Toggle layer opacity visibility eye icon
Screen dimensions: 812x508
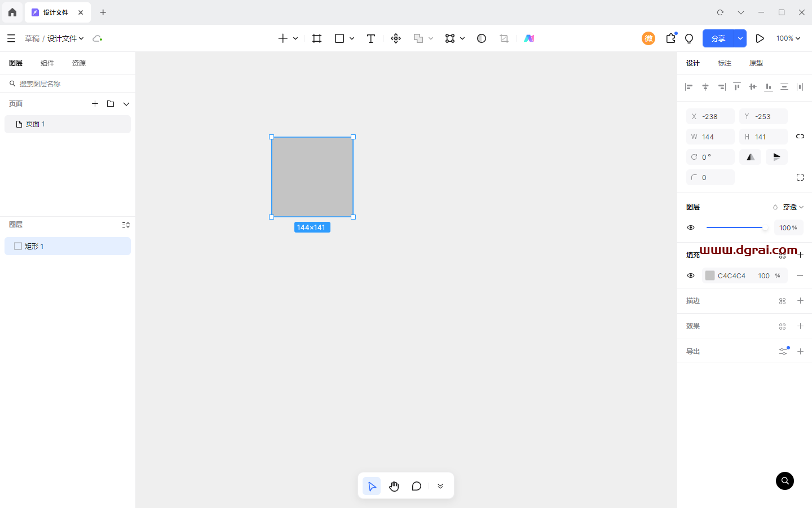click(691, 227)
